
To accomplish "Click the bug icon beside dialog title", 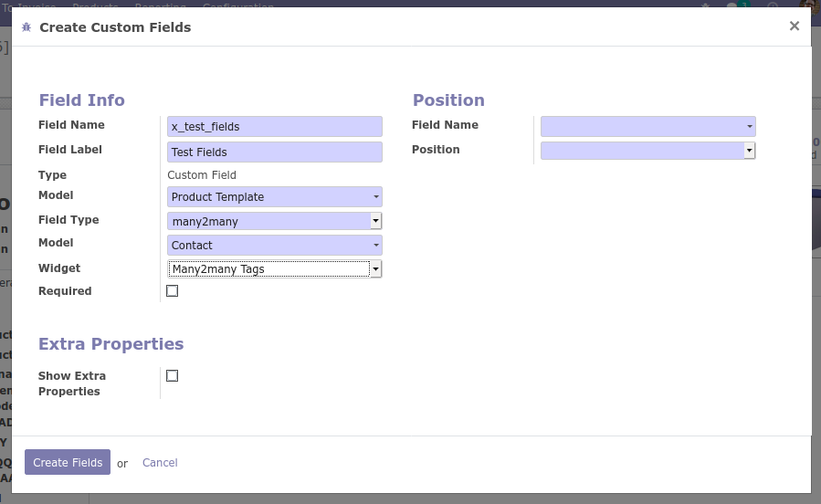I will click(26, 27).
